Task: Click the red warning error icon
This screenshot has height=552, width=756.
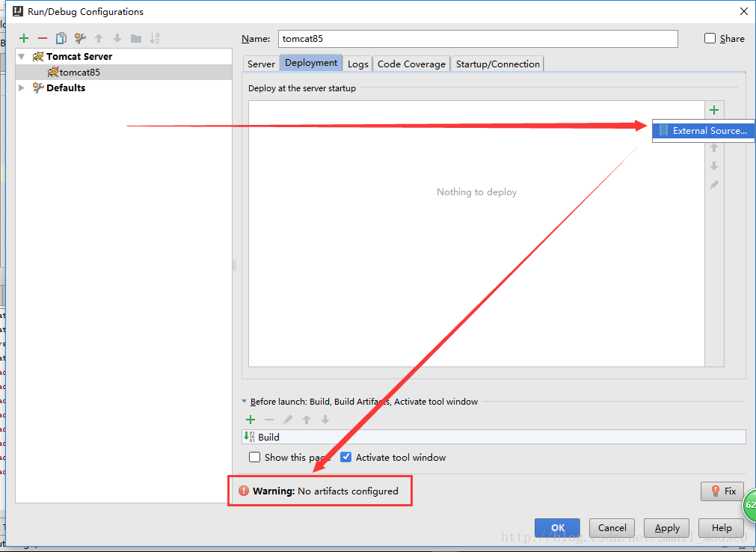Action: pos(244,491)
